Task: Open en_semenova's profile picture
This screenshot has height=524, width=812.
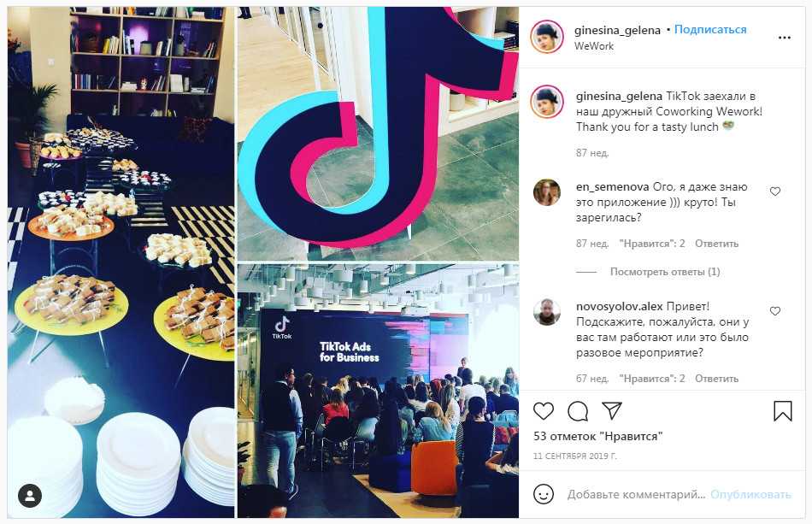Action: 547,192
